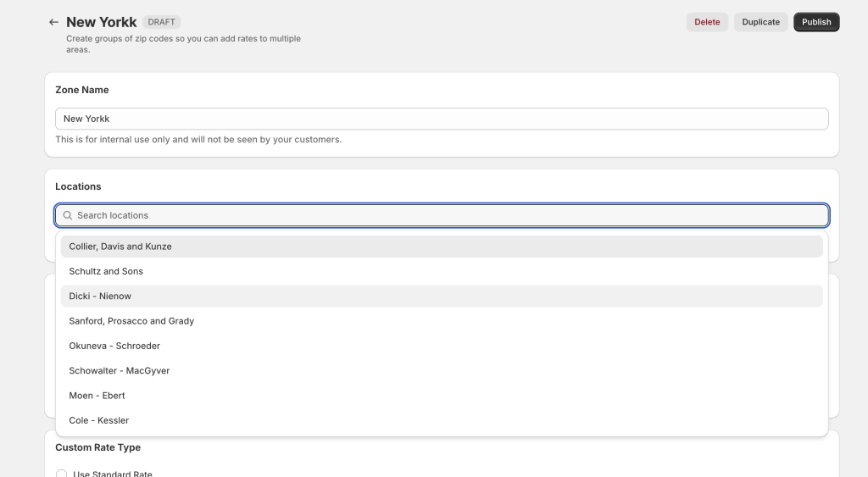The image size is (868, 477).
Task: Click the Custom Rate Type heading
Action: tap(97, 447)
